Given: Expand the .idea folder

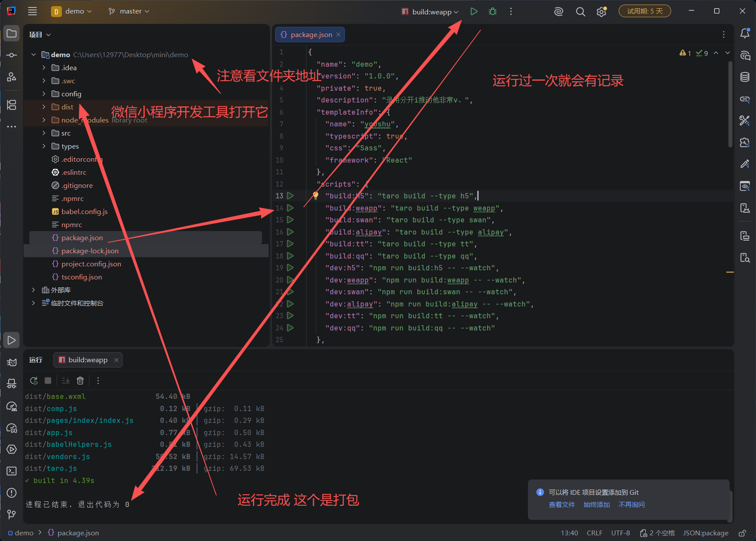Looking at the screenshot, I should (x=44, y=68).
